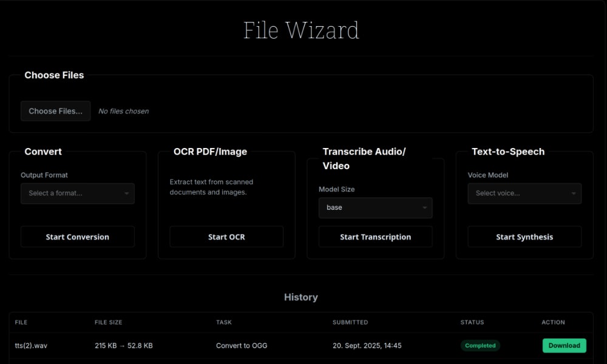Start OCR on scanned documents
The image size is (607, 364).
pos(226,237)
